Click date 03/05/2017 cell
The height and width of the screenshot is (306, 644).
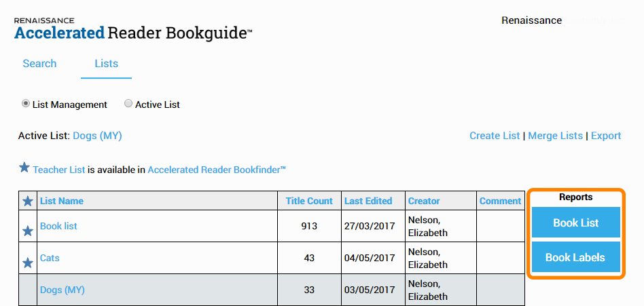tap(373, 290)
